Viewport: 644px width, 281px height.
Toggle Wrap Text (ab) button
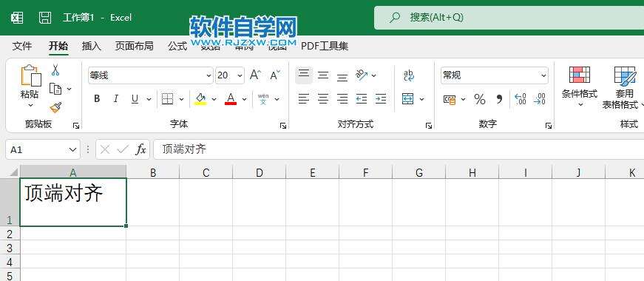409,75
